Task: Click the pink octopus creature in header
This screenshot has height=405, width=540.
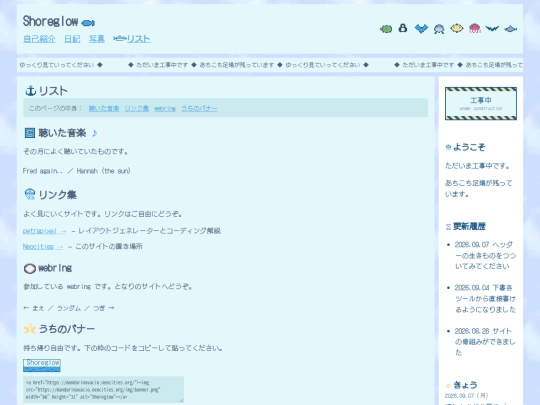Action: 475,28
